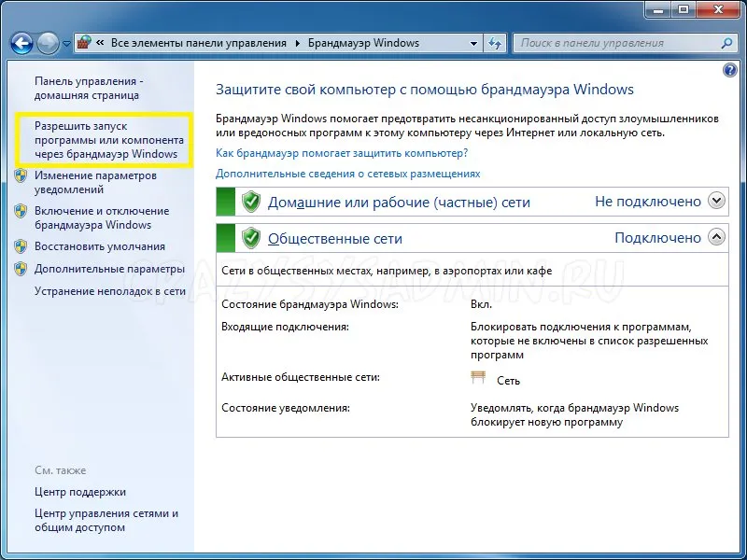The image size is (747, 560).
Task: Open 'Дополнительные параметры' link
Action: [x=109, y=269]
